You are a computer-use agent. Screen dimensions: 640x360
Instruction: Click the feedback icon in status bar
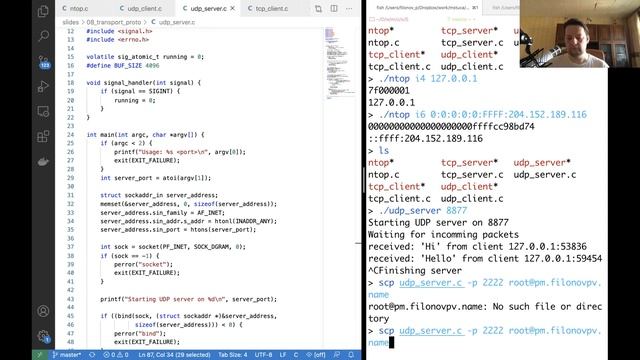pos(337,355)
